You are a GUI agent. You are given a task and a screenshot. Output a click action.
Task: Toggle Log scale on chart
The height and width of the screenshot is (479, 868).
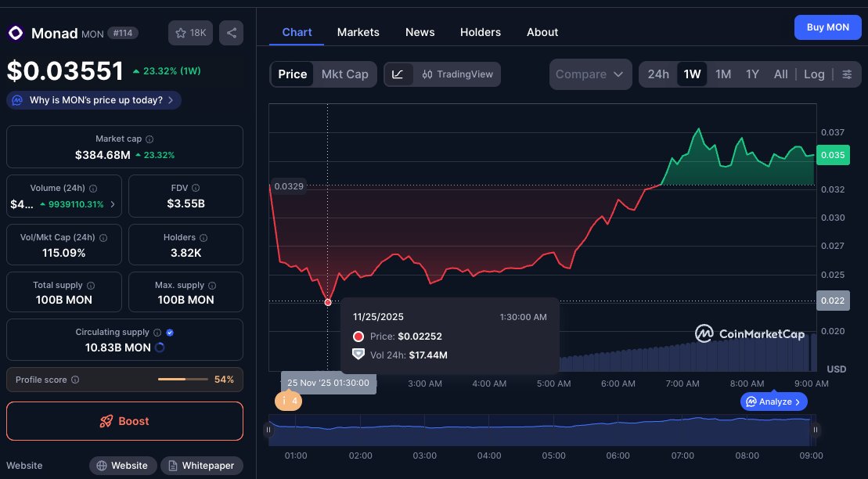coord(814,74)
